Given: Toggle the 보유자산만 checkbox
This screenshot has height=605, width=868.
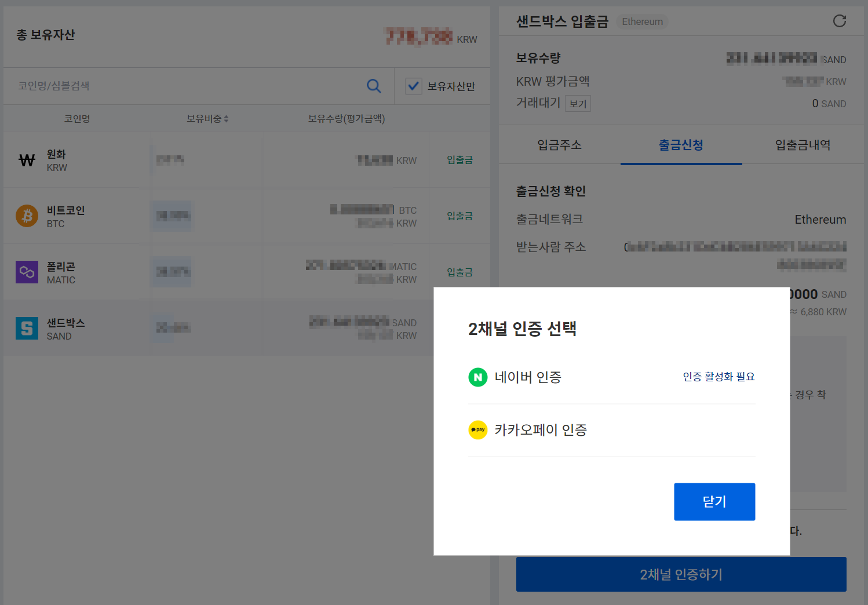Looking at the screenshot, I should [413, 86].
